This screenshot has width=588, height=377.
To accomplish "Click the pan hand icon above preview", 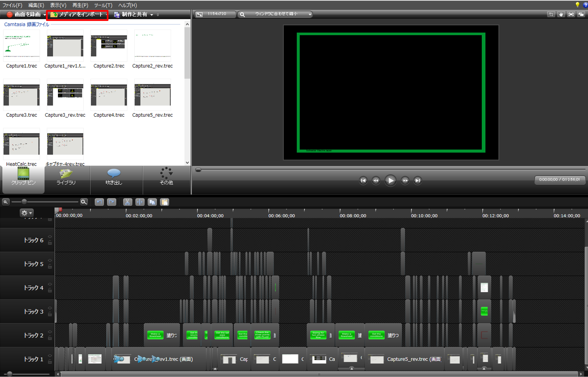I will 561,14.
